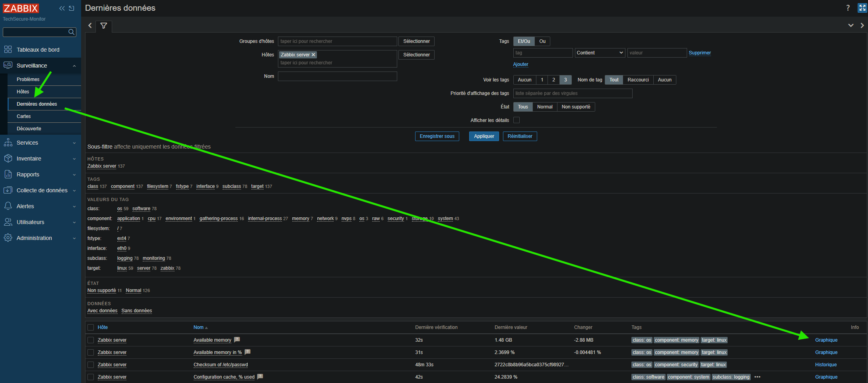Open the Contient tag operator dropdown

point(600,53)
